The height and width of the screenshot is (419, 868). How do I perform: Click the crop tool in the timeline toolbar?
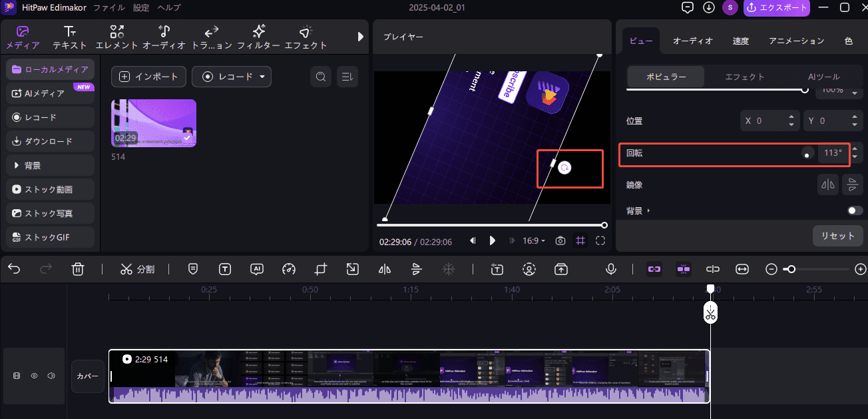(x=320, y=269)
